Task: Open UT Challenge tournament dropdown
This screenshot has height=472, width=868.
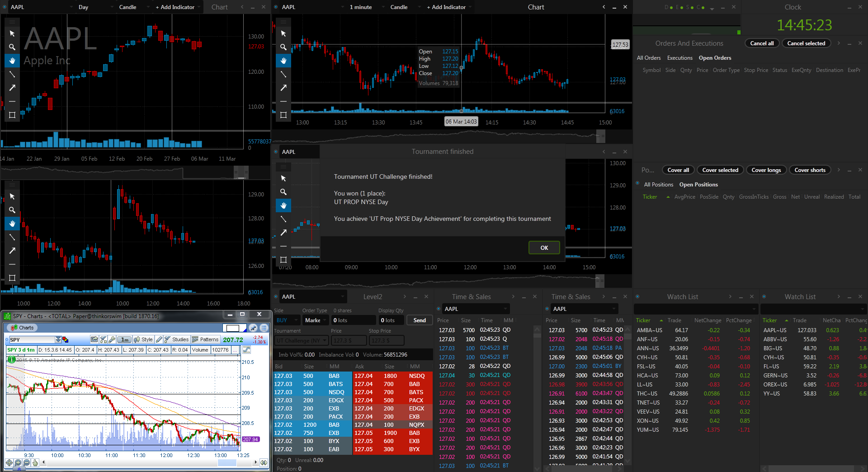Action: coord(301,340)
